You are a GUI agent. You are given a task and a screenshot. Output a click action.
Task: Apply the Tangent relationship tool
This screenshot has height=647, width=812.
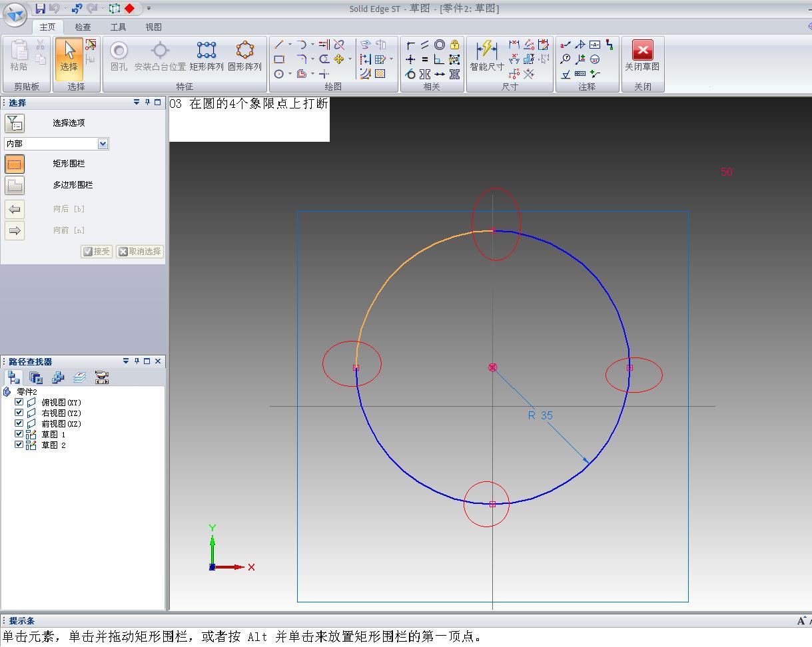coord(410,74)
